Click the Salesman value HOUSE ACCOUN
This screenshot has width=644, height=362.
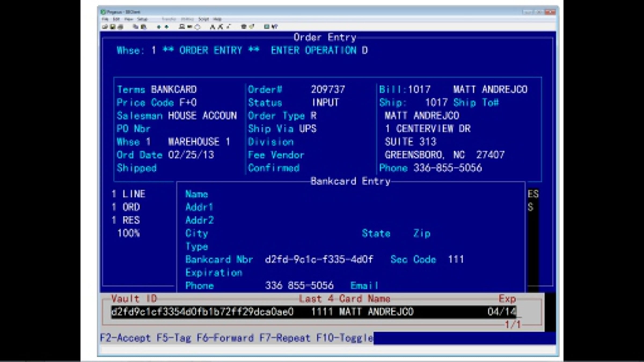(202, 116)
